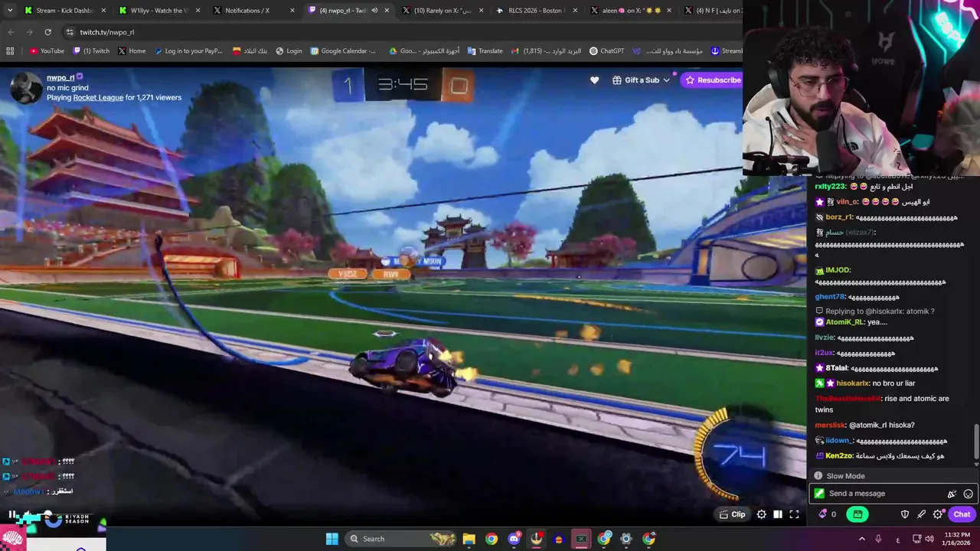Click the AtomiK_RL username in chat
Image resolution: width=980 pixels, height=551 pixels.
click(845, 322)
